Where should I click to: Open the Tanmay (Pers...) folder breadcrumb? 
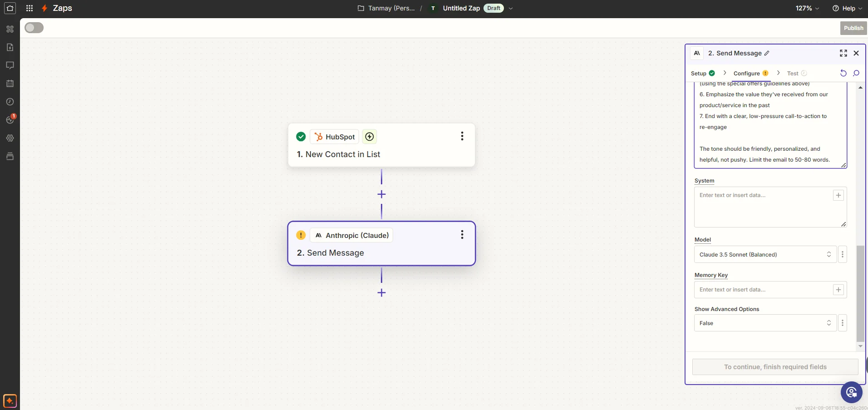(x=386, y=8)
